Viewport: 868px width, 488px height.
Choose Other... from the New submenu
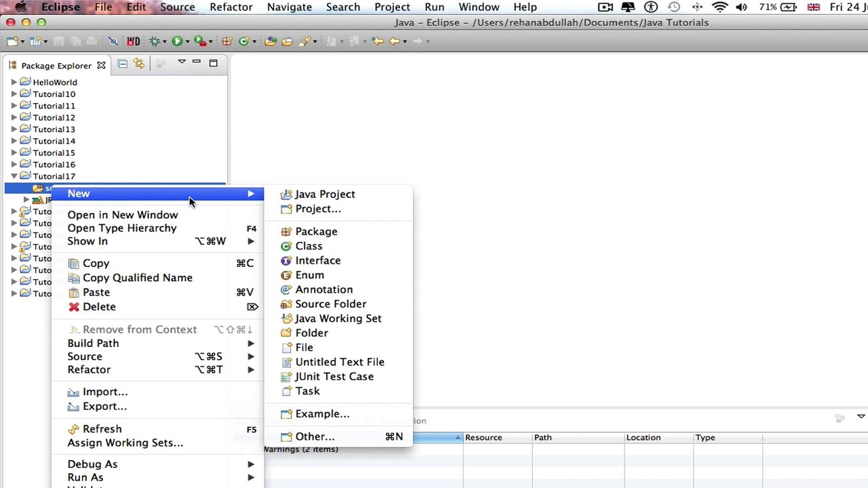338,436
